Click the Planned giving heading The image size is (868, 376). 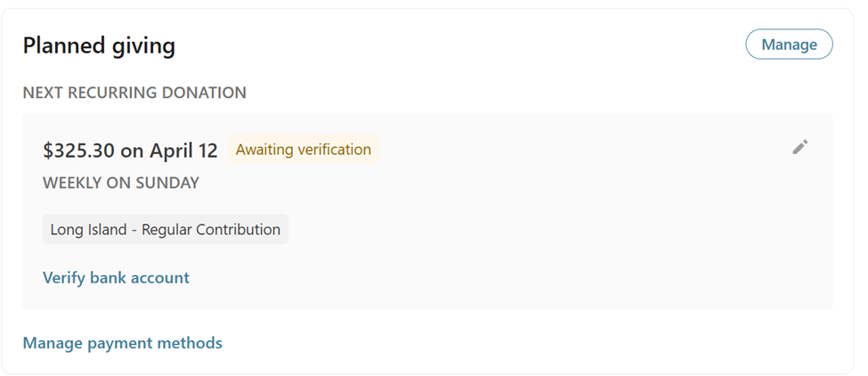[99, 46]
